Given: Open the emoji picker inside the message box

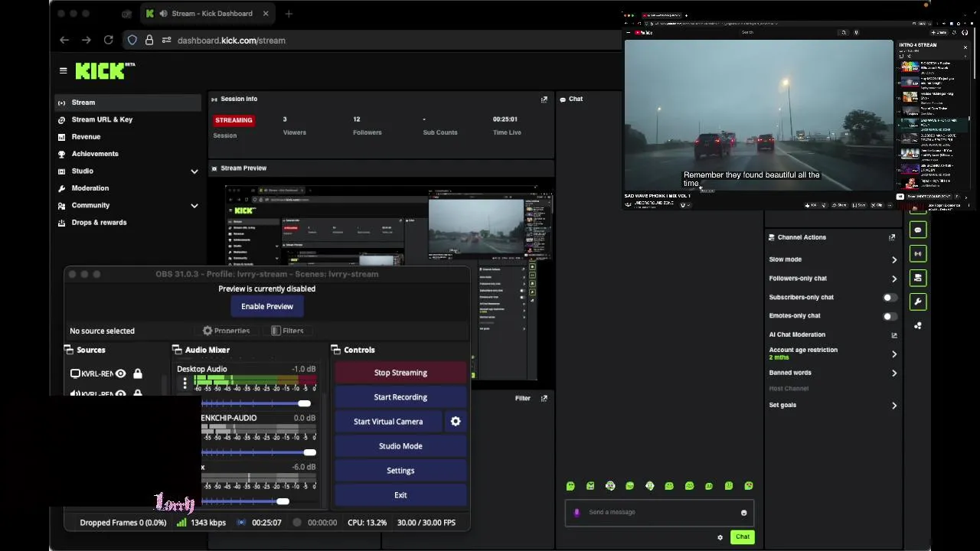Looking at the screenshot, I should (x=743, y=513).
